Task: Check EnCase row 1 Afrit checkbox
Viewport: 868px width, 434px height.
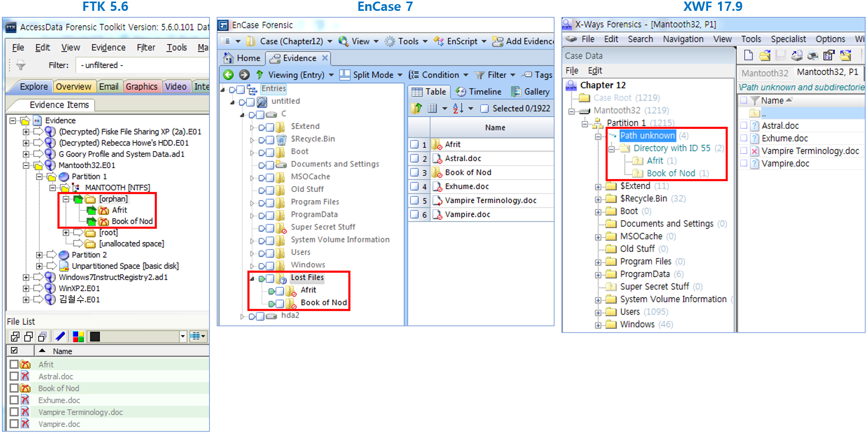Action: (415, 144)
